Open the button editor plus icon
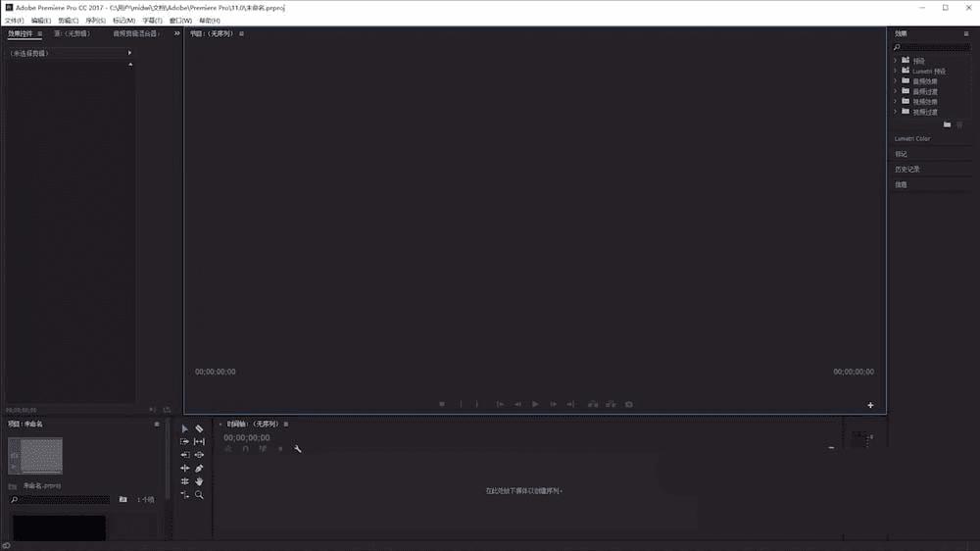980x551 pixels. [x=870, y=405]
